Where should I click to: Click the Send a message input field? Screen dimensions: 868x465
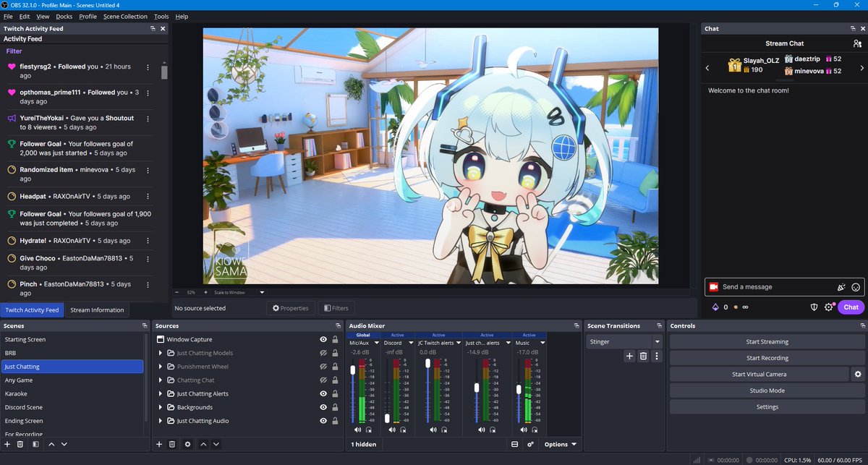785,287
